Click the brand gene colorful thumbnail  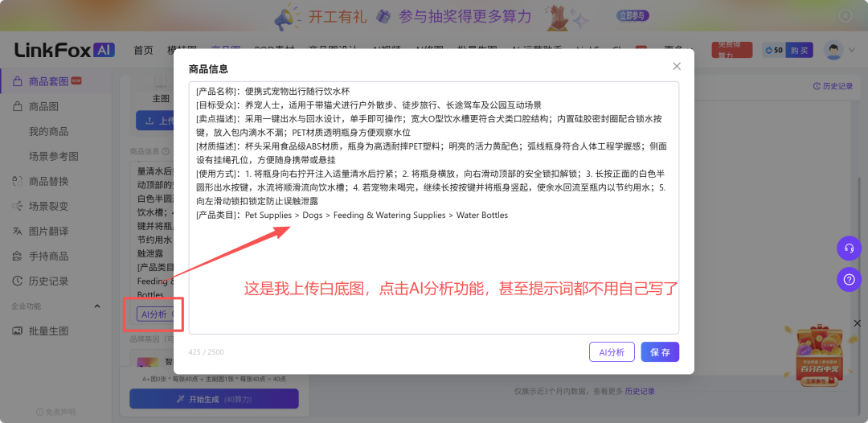(148, 362)
